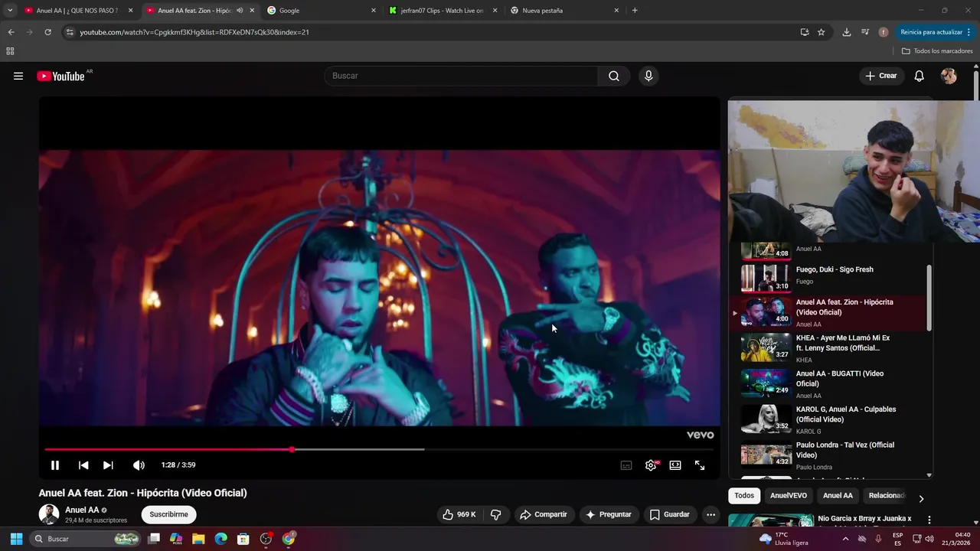Show more filter chips with the arrow
This screenshot has width=980, height=551.
(x=921, y=498)
